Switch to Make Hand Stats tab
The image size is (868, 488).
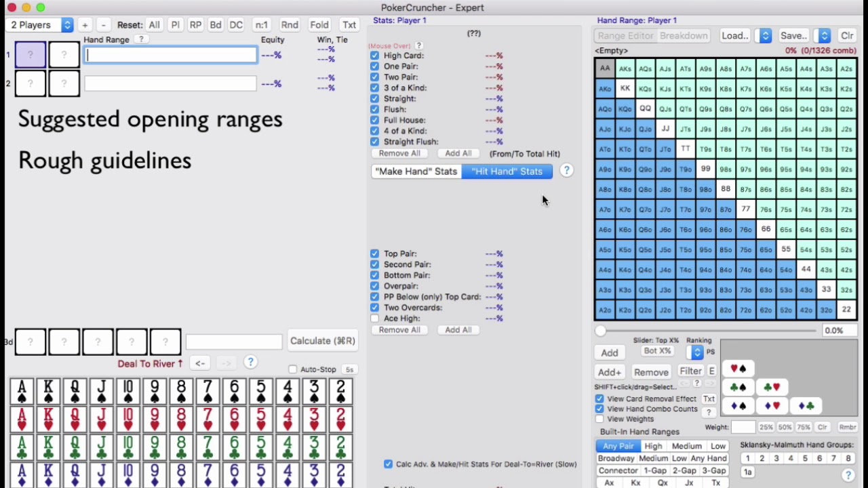[x=416, y=171]
